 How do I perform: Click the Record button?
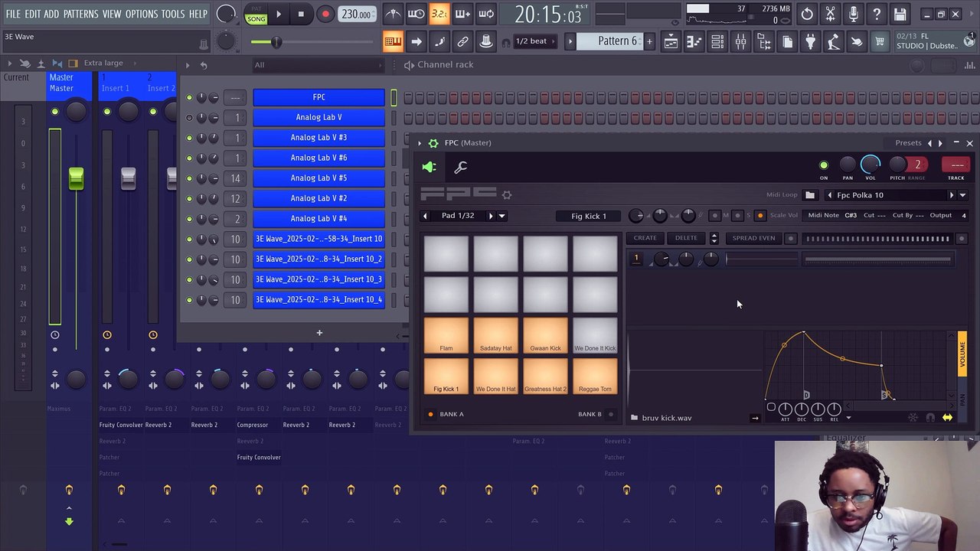(325, 14)
